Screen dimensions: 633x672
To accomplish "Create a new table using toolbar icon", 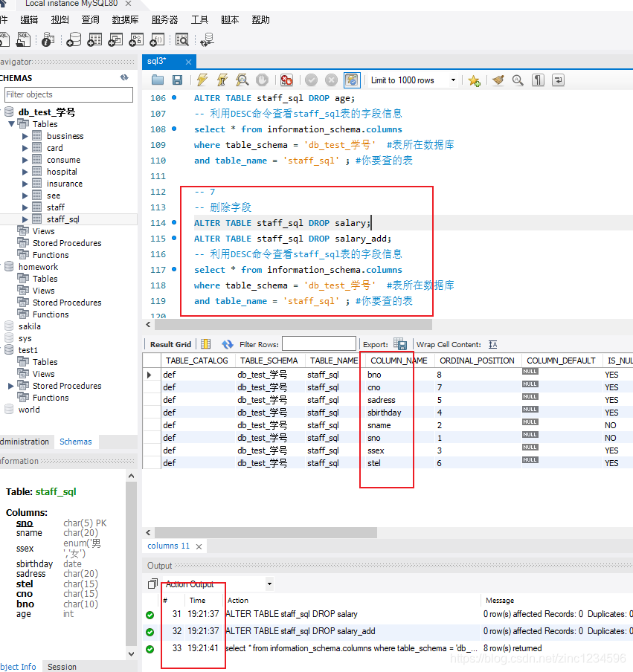I will pos(94,40).
